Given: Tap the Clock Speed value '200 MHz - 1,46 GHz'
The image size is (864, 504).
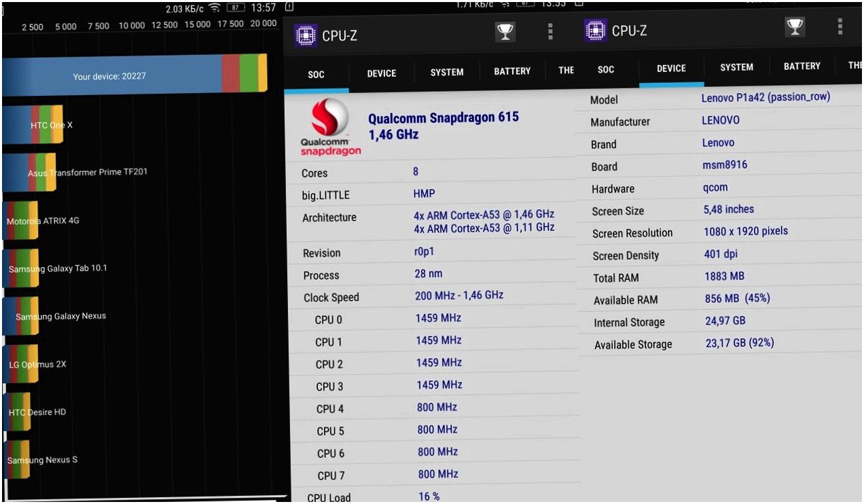Looking at the screenshot, I should tap(459, 295).
